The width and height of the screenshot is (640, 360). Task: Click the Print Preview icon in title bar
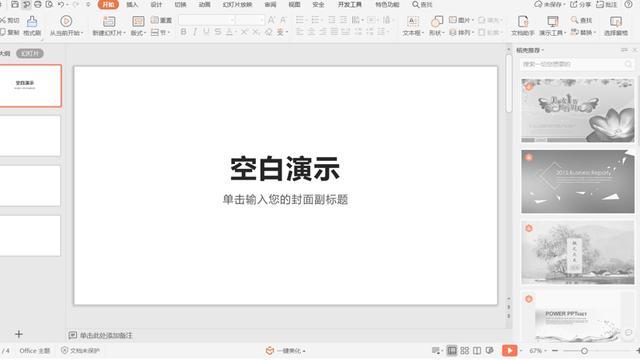pyautogui.click(x=49, y=4)
